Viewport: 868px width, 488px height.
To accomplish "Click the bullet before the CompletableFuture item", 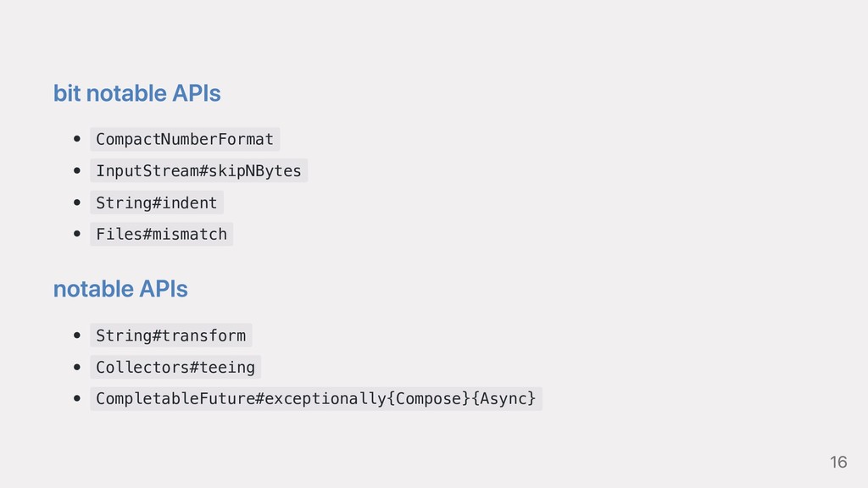I will (x=77, y=398).
